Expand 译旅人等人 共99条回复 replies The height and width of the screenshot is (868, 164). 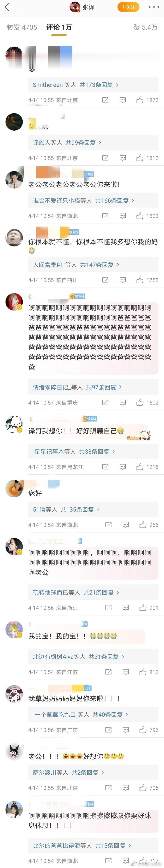coord(67,143)
